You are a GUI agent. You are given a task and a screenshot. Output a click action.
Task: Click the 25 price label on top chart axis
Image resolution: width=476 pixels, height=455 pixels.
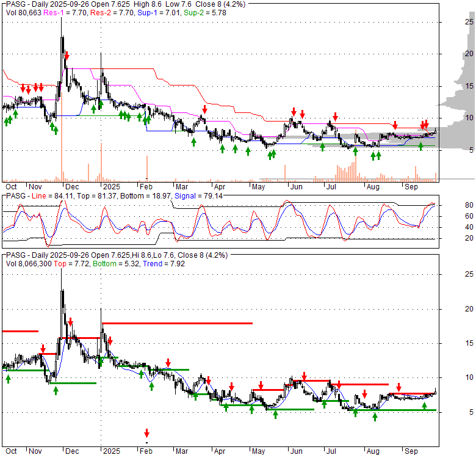tap(469, 22)
